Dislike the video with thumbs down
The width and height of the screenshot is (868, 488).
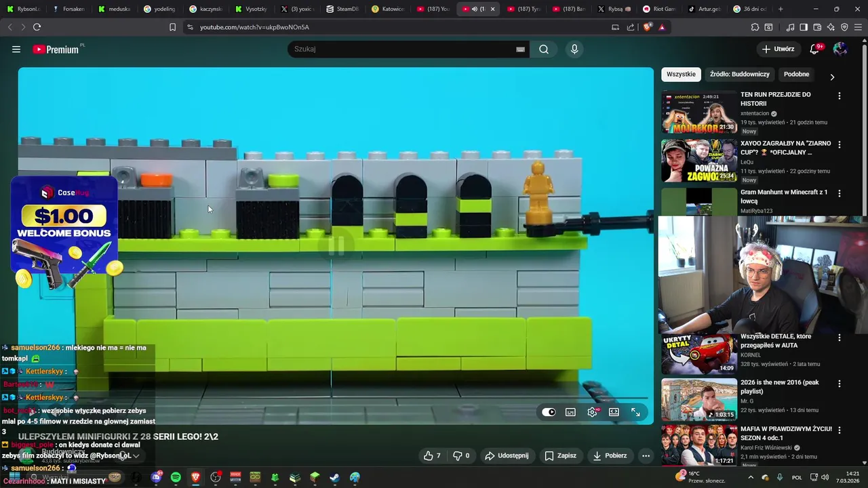click(x=462, y=455)
